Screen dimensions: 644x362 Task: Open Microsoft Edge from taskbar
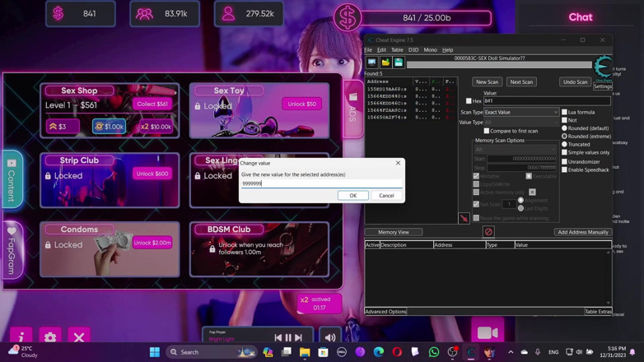[379, 352]
